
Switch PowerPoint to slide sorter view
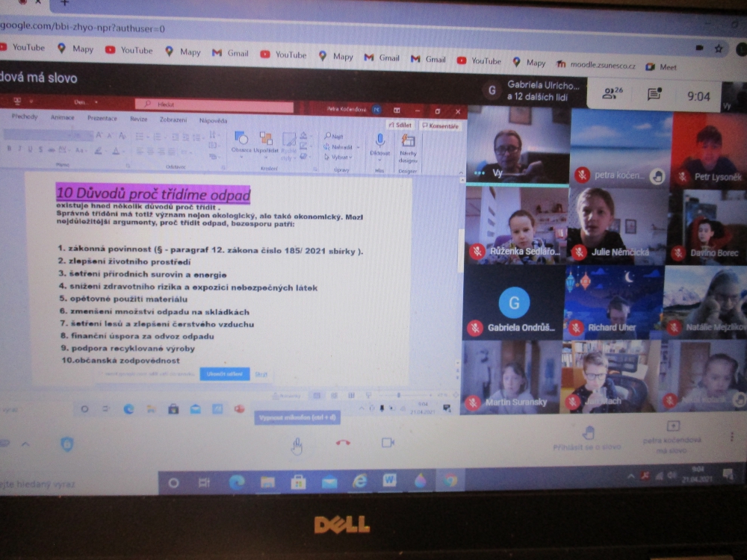[x=334, y=395]
